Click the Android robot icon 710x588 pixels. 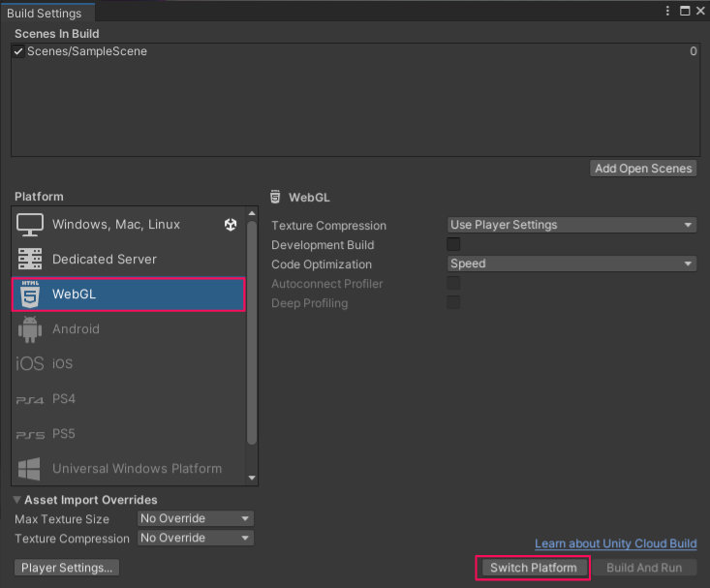30,329
